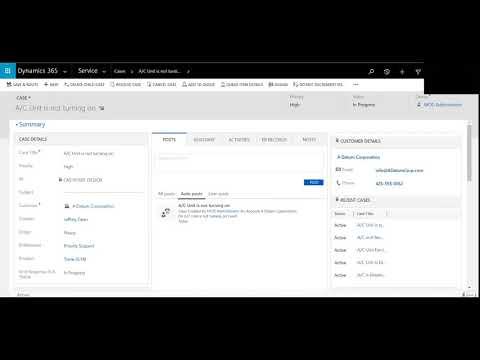Screen dimensions: 480x360
Task: Click the account icon beside customer name
Action: point(67,206)
